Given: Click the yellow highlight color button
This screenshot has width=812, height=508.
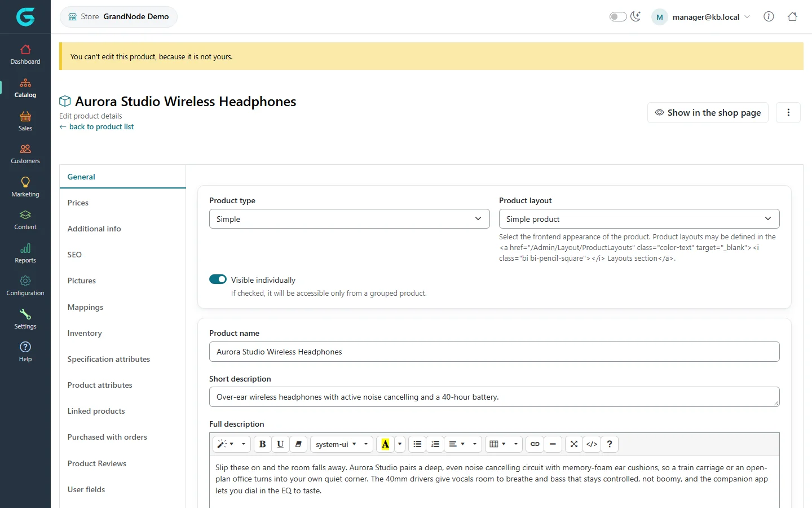Looking at the screenshot, I should click(385, 444).
